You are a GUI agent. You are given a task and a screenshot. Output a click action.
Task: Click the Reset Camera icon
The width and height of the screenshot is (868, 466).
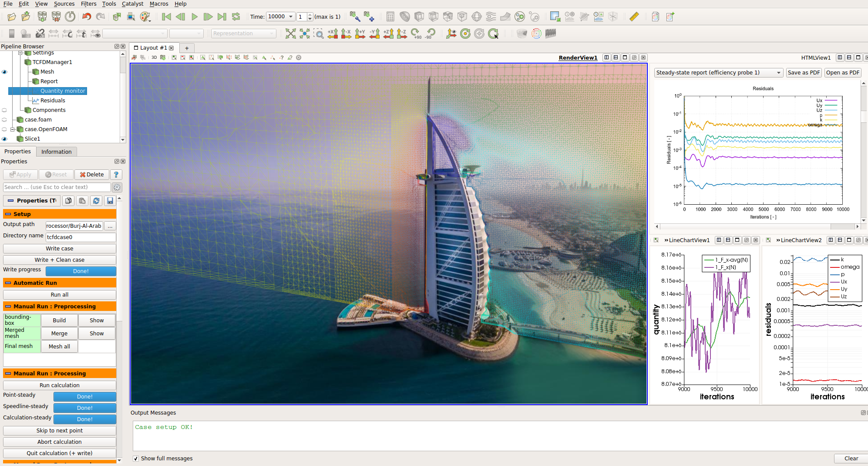point(290,34)
